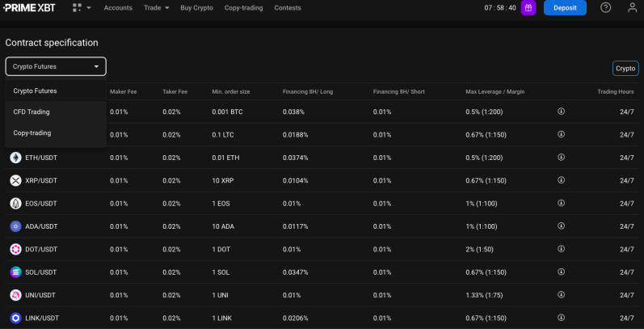Click the Financing 8H/ Long column header
Image resolution: width=644 pixels, height=329 pixels.
(x=308, y=91)
